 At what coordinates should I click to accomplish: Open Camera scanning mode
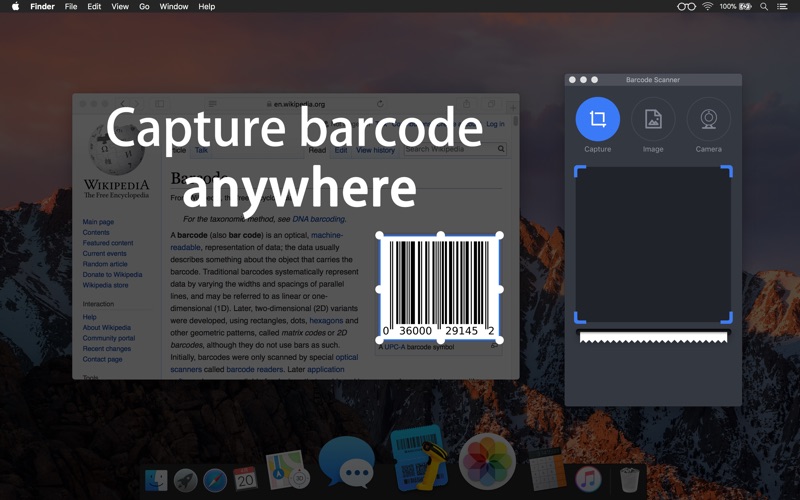pos(708,120)
